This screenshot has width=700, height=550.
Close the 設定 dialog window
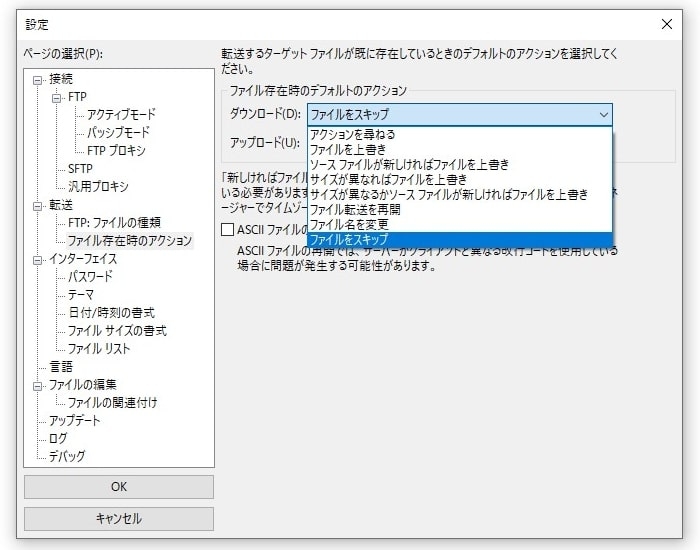click(x=667, y=23)
